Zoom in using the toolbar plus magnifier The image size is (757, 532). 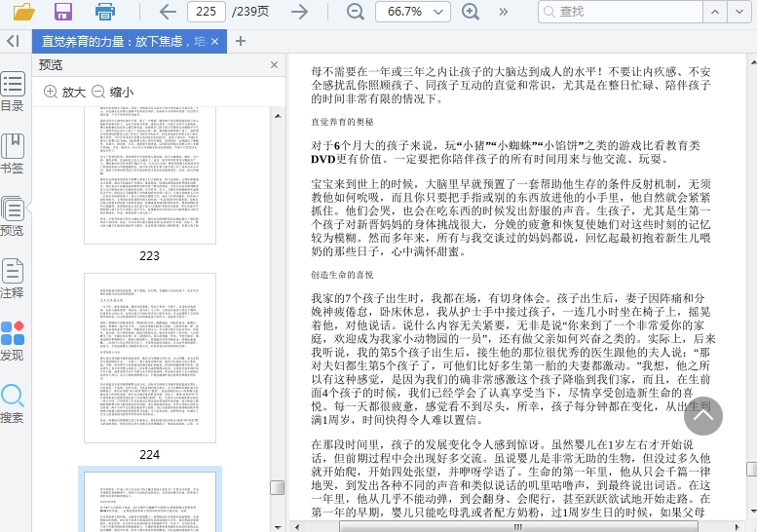coord(471,12)
